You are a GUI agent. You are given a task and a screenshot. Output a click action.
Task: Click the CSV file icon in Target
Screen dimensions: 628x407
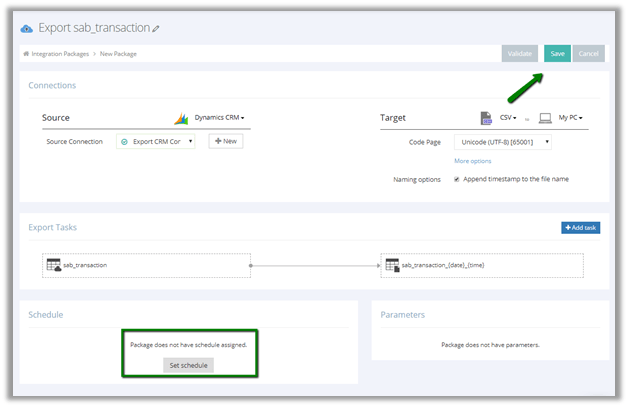point(486,118)
